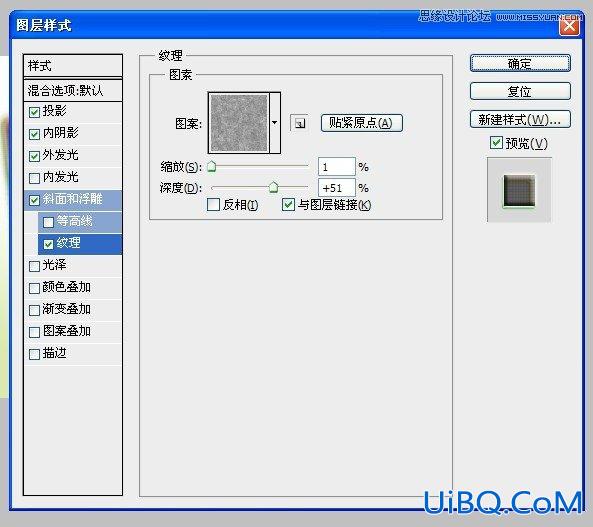Select the 纹理 sub-item label
This screenshot has width=593, height=527.
coord(68,243)
